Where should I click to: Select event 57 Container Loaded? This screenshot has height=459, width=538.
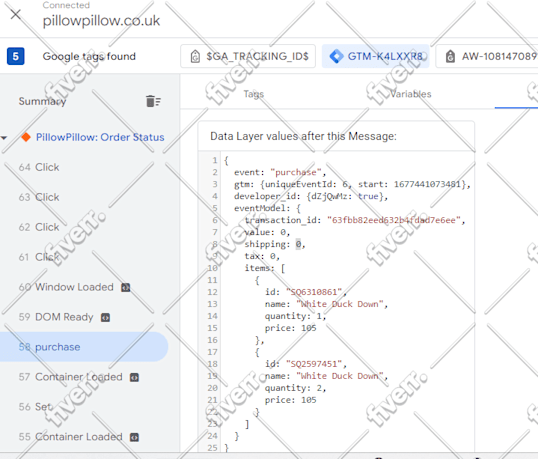[70, 377]
